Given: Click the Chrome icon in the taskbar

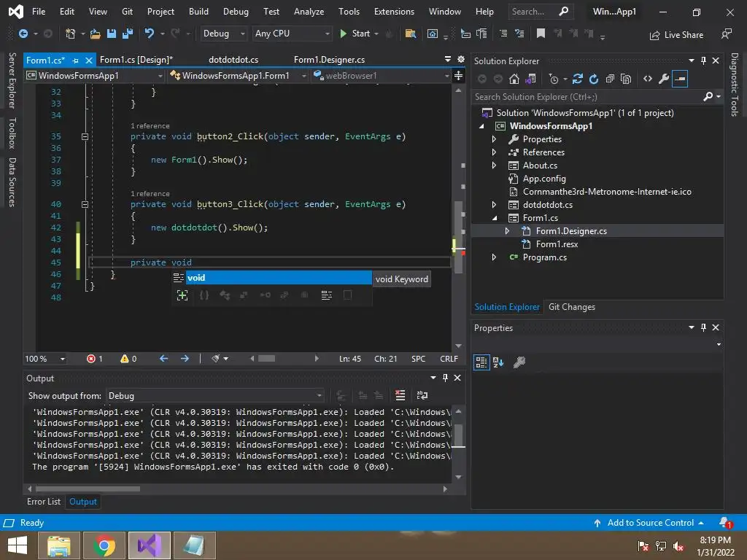Looking at the screenshot, I should [104, 545].
